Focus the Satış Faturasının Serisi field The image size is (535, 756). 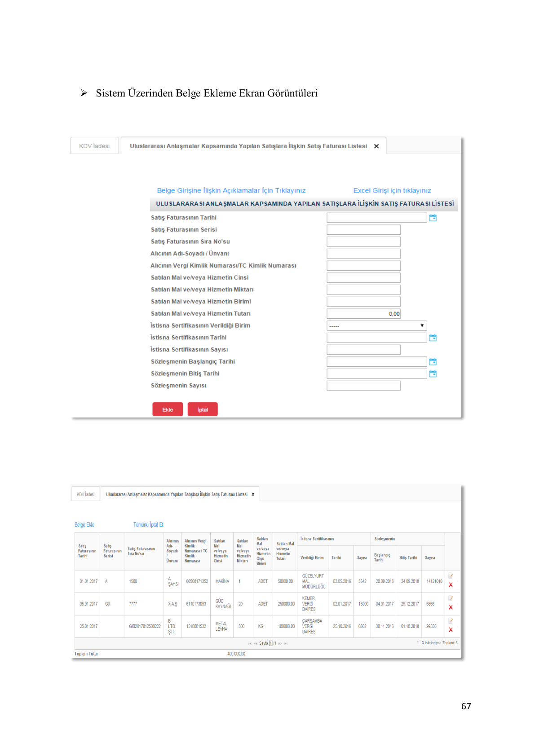pos(363,230)
